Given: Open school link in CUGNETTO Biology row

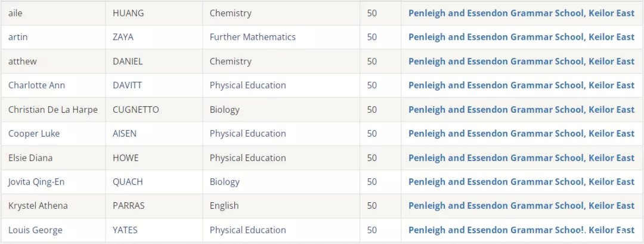Looking at the screenshot, I should tap(521, 109).
